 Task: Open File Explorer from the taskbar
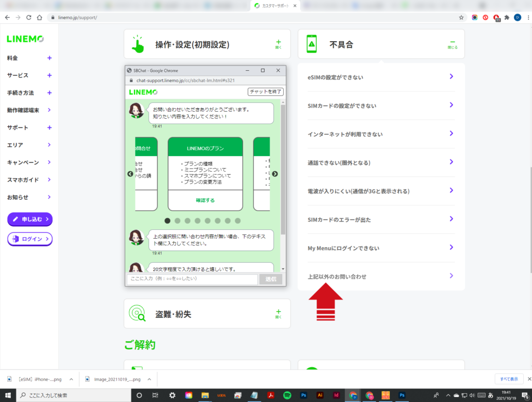pos(205,395)
